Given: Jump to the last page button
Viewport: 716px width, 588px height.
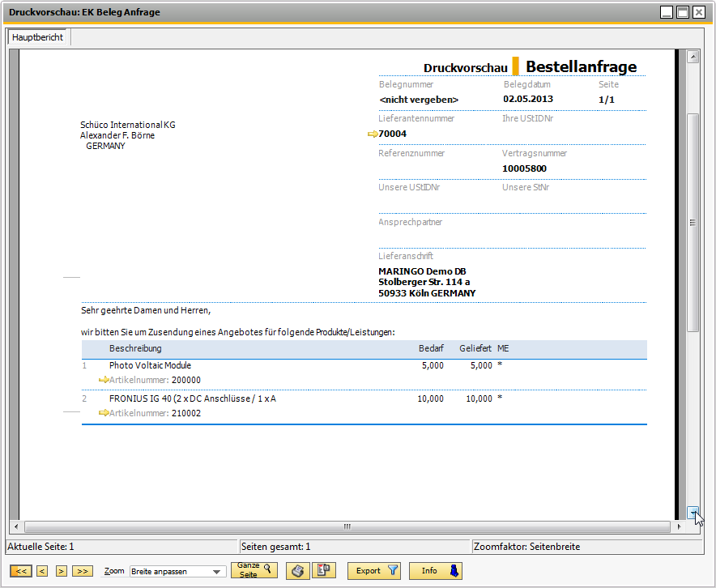Looking at the screenshot, I should [82, 571].
